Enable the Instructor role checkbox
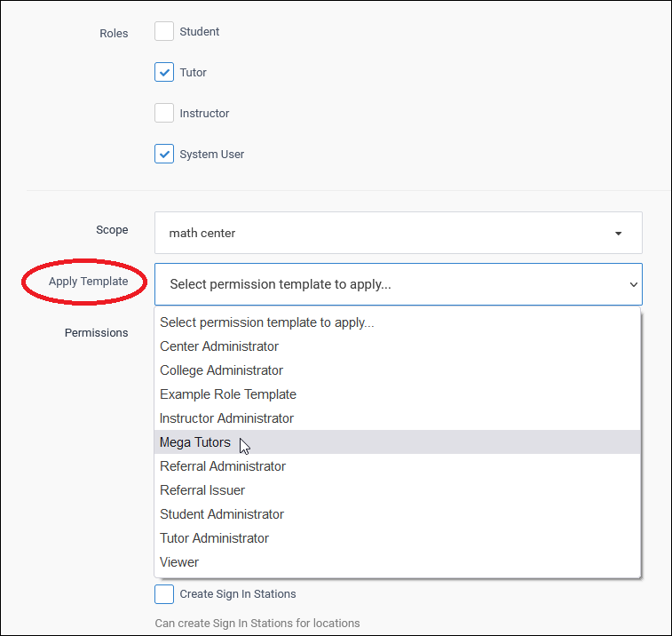The image size is (672, 636). tap(164, 114)
